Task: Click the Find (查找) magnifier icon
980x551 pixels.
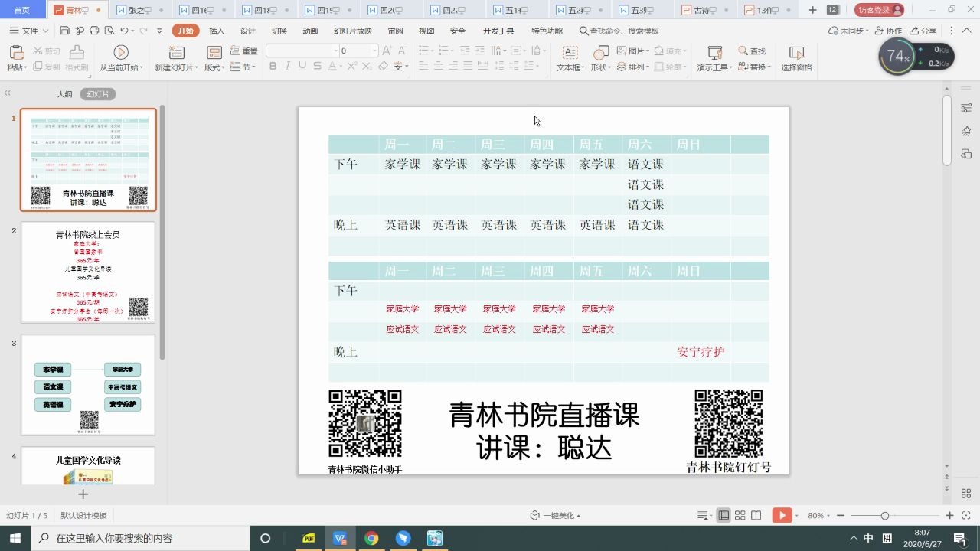Action: tap(743, 51)
